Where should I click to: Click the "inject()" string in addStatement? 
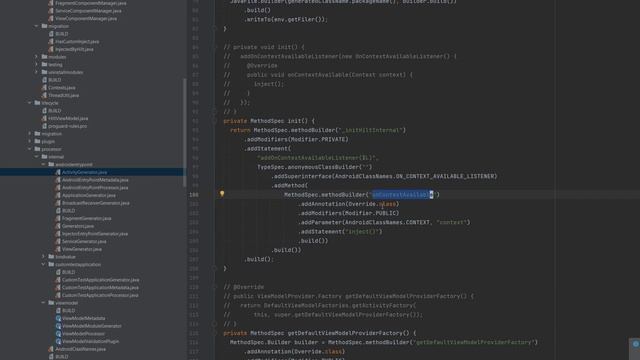(362, 231)
